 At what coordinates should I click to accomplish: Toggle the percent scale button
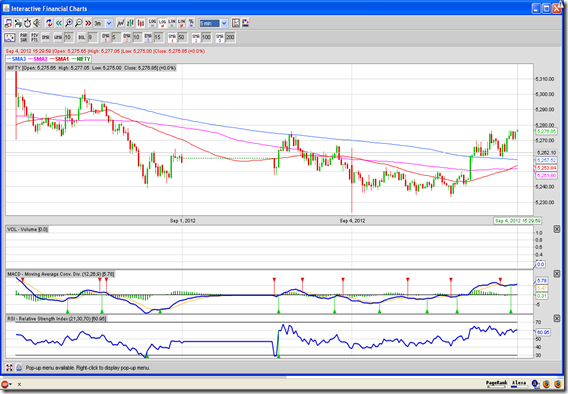tap(191, 23)
